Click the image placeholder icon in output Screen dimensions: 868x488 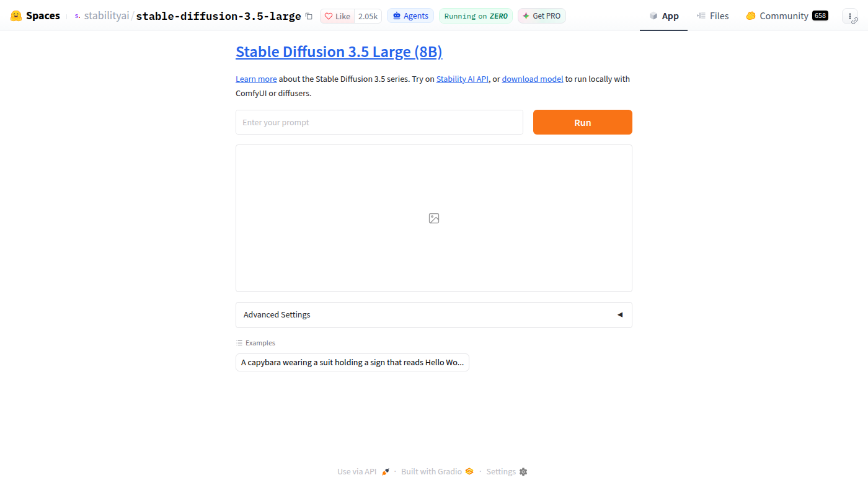click(434, 218)
